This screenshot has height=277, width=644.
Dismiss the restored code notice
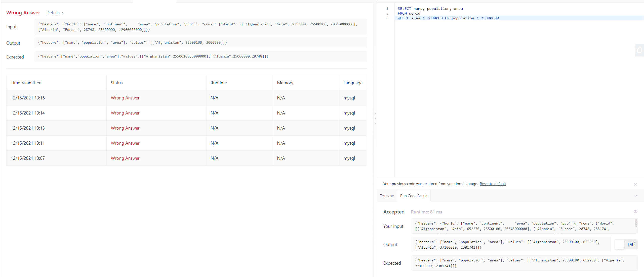point(636,184)
